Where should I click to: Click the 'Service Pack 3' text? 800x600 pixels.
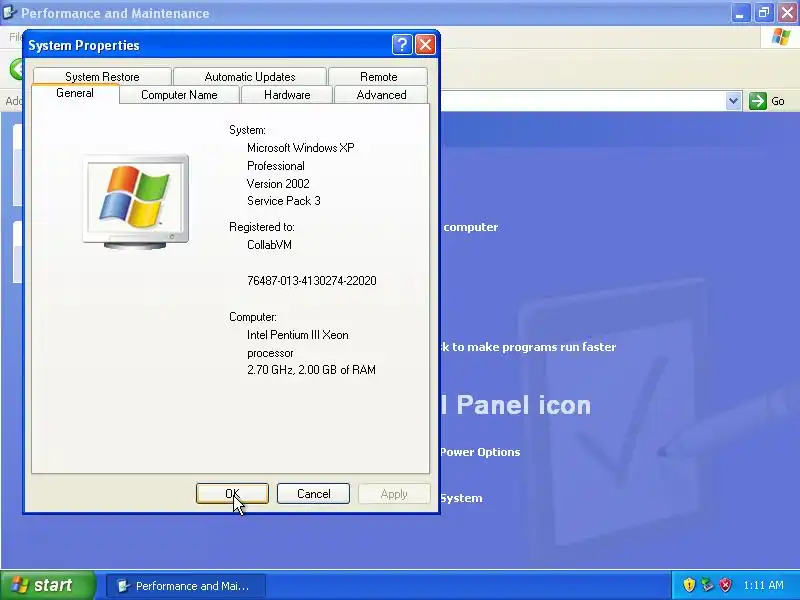(x=284, y=201)
